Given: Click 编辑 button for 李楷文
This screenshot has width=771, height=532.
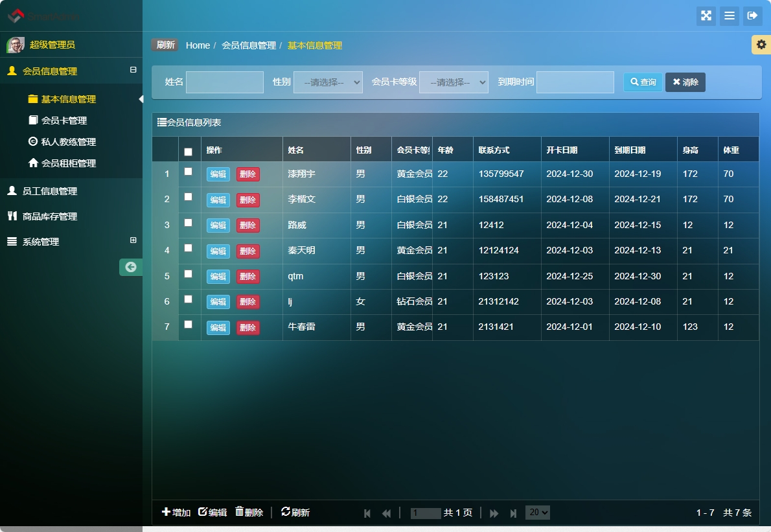Looking at the screenshot, I should tap(218, 200).
